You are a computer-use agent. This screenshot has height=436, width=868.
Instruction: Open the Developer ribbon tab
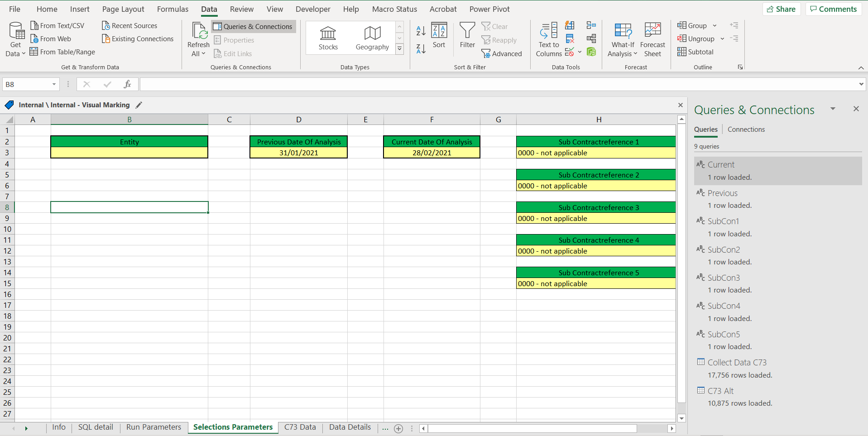click(313, 9)
